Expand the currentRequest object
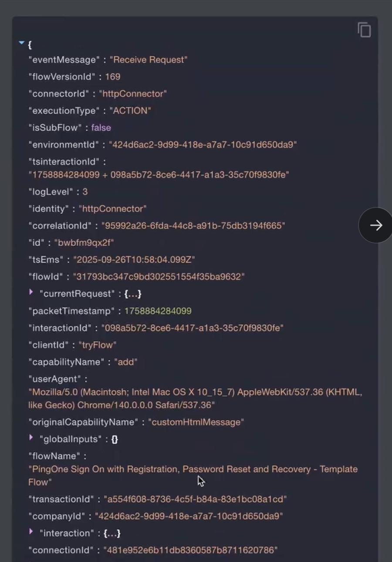This screenshot has width=392, height=562. [31, 293]
